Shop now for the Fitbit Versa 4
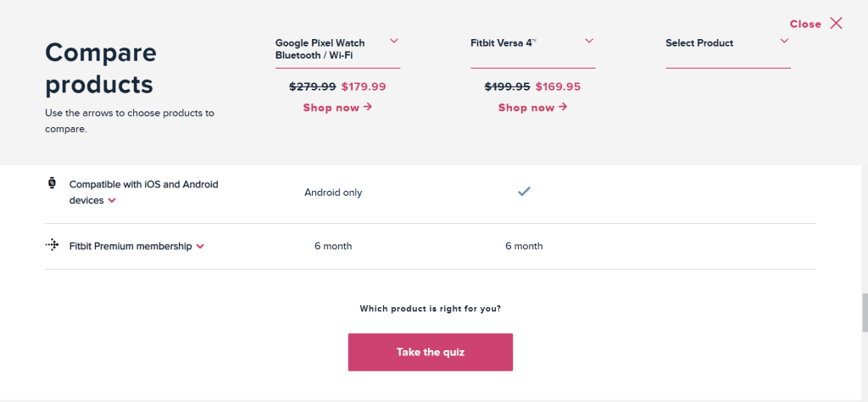 tap(532, 108)
